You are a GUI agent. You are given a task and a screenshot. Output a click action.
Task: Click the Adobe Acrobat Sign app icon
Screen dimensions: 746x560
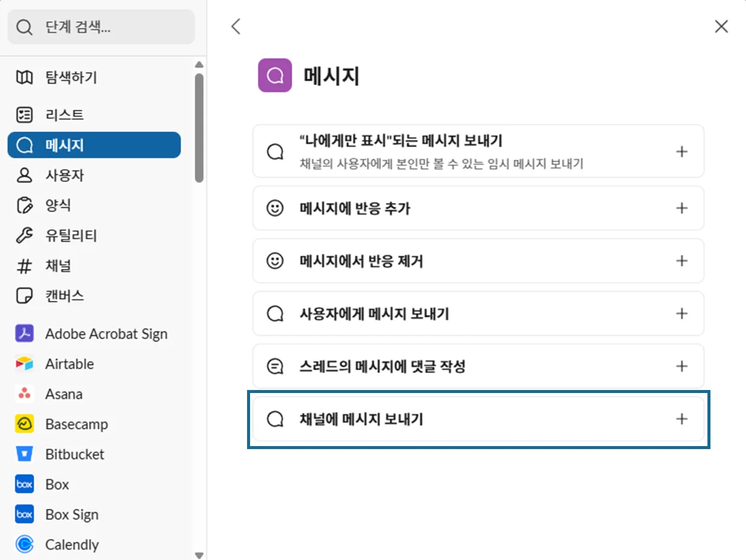click(24, 333)
